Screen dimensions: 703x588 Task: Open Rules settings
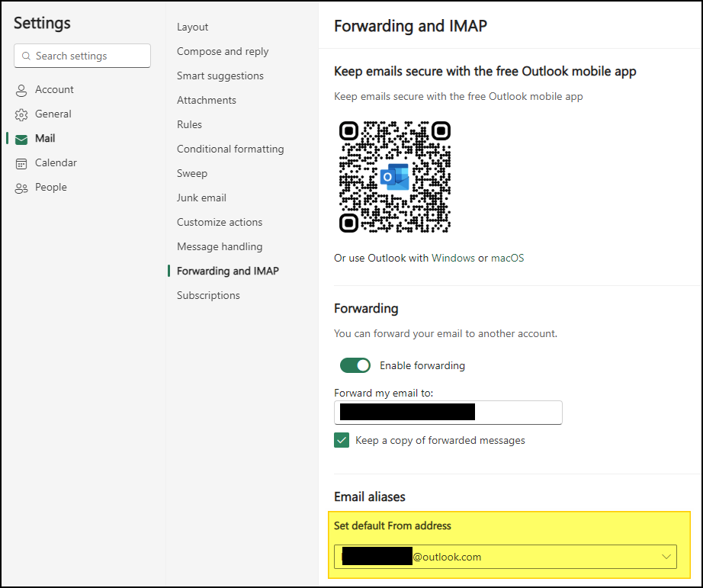tap(189, 124)
